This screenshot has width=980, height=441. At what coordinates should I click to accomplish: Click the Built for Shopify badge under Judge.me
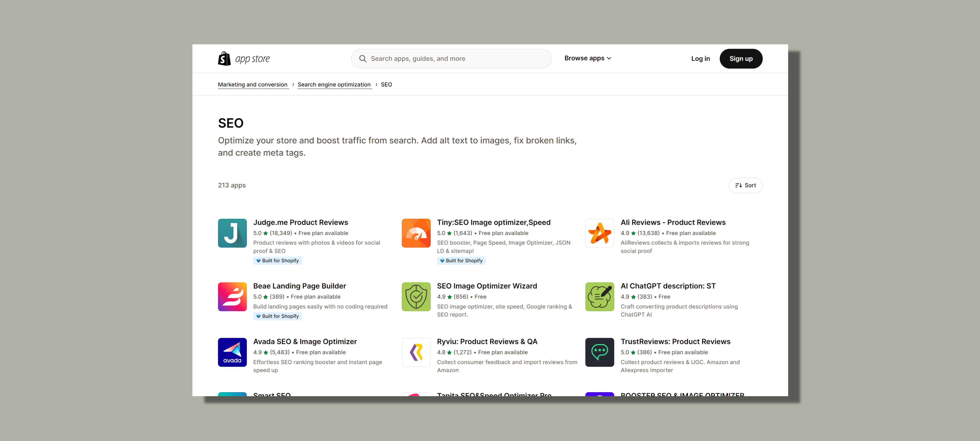277,261
